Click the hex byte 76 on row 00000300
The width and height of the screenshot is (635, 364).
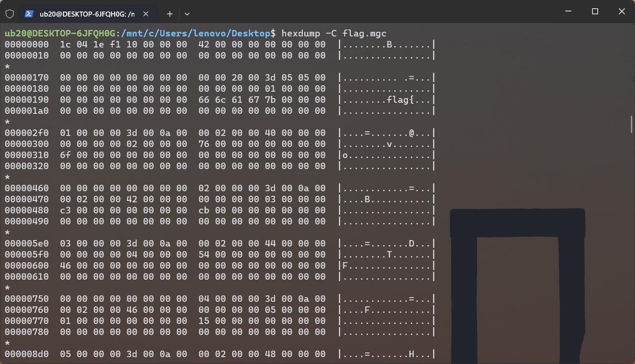pyautogui.click(x=204, y=144)
